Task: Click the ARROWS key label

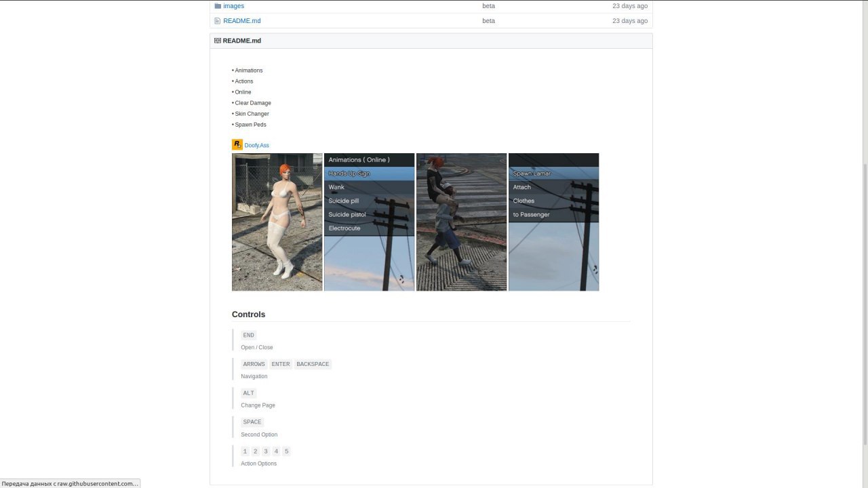Action: click(254, 365)
